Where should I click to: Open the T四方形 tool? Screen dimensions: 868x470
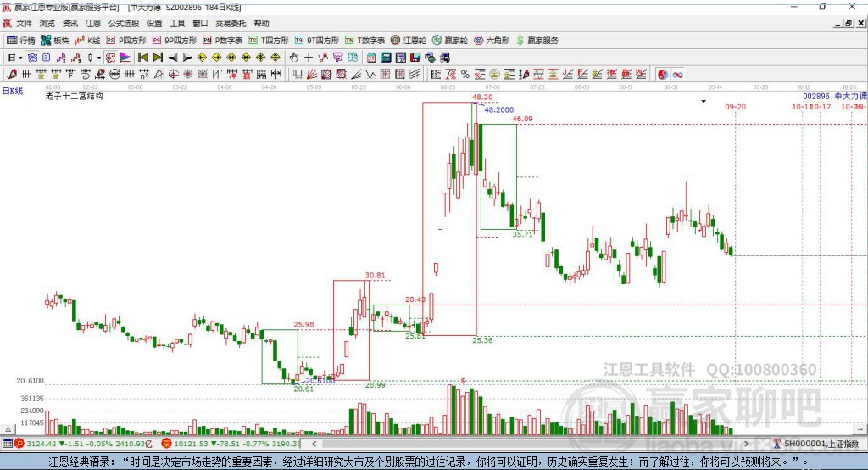click(269, 41)
